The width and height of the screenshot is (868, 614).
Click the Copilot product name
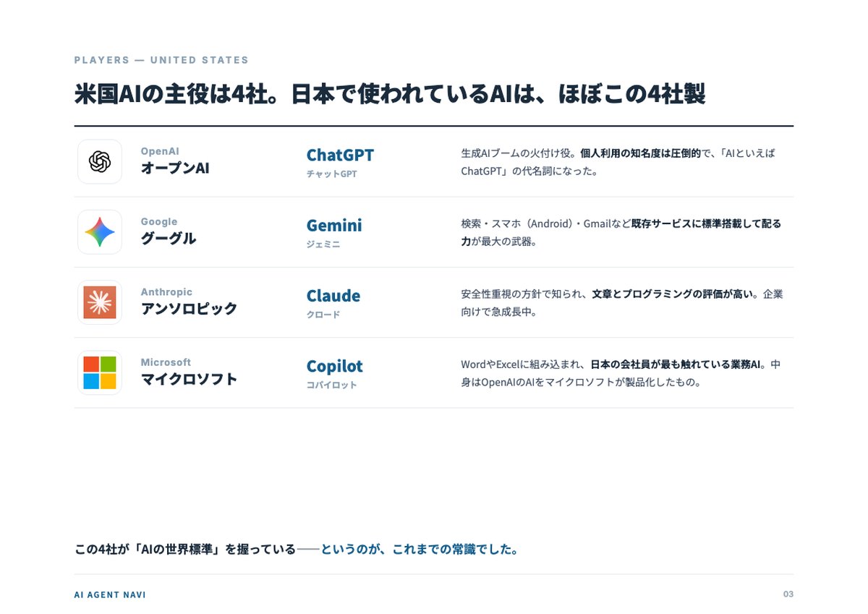[x=334, y=366]
